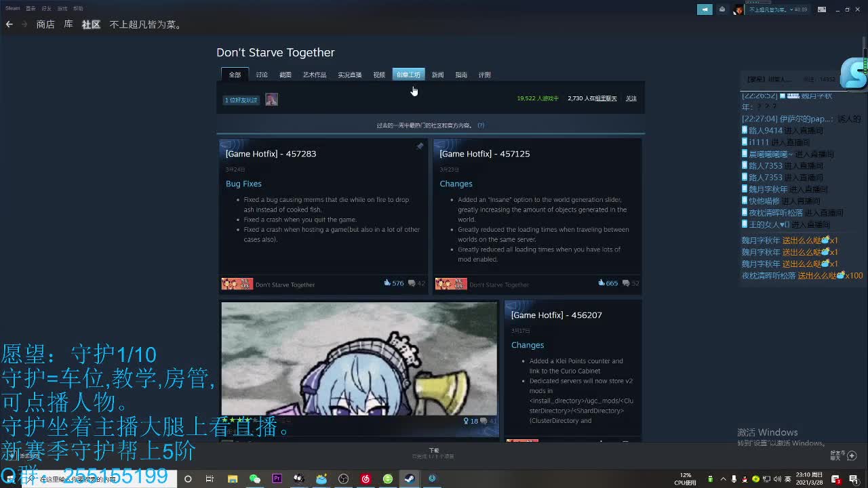Open WeChat from the taskbar

click(255, 479)
